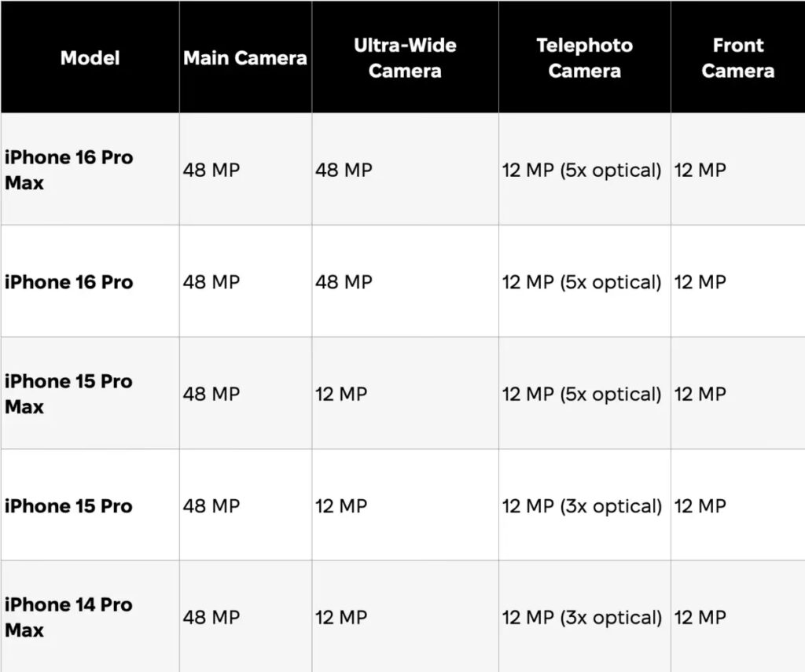The image size is (805, 672).
Task: Click the Telephoto Camera column header
Action: click(584, 57)
